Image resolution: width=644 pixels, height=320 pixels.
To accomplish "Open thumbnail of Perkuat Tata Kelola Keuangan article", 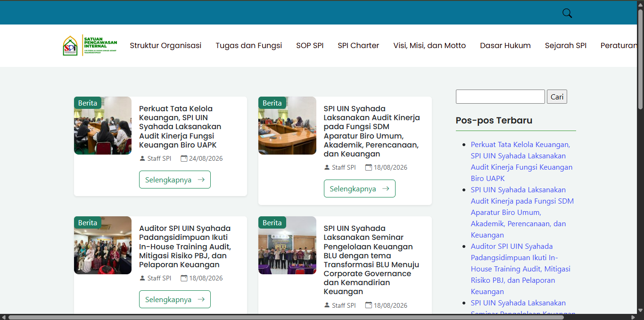I will coord(103,125).
